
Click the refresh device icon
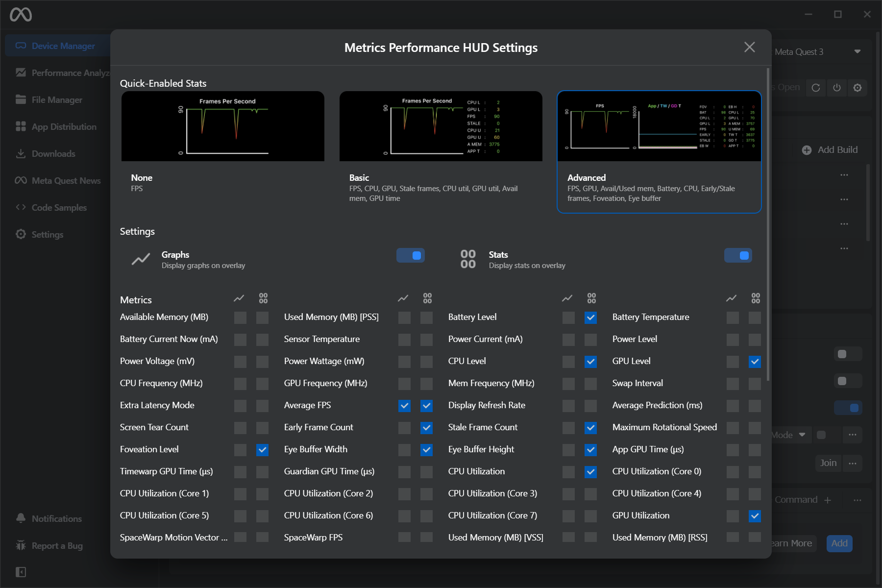point(816,88)
